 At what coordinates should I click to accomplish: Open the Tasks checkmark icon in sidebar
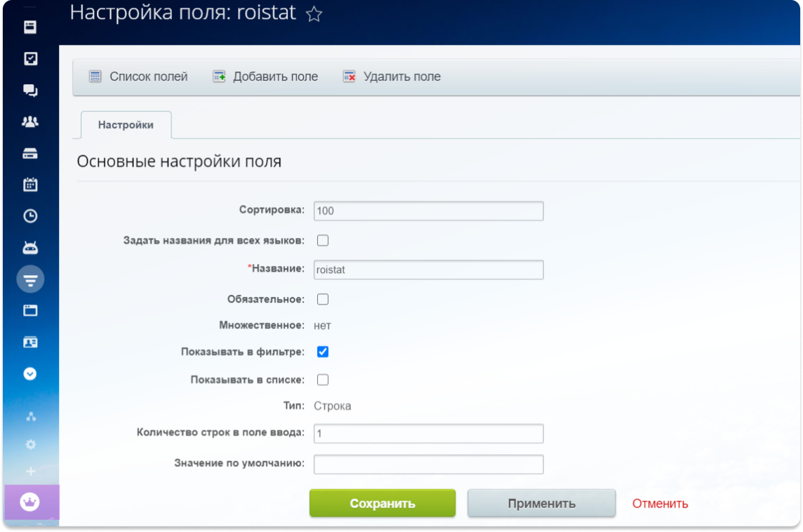(x=29, y=59)
